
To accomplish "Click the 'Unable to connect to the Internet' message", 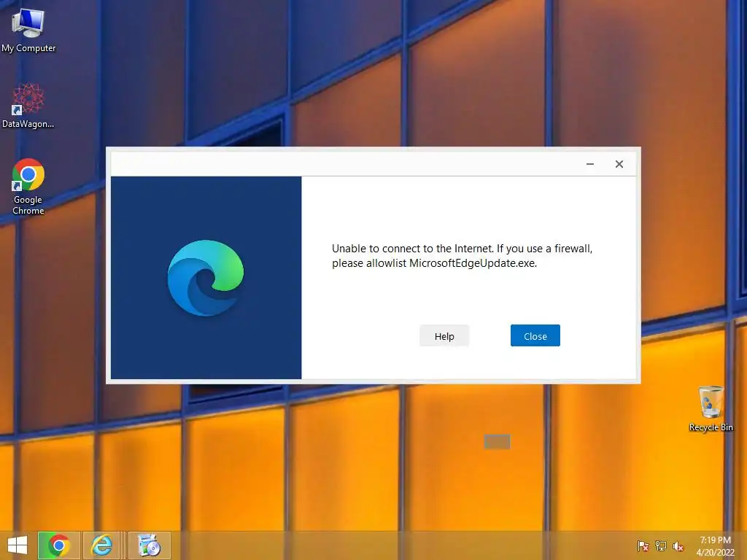I will [x=462, y=256].
